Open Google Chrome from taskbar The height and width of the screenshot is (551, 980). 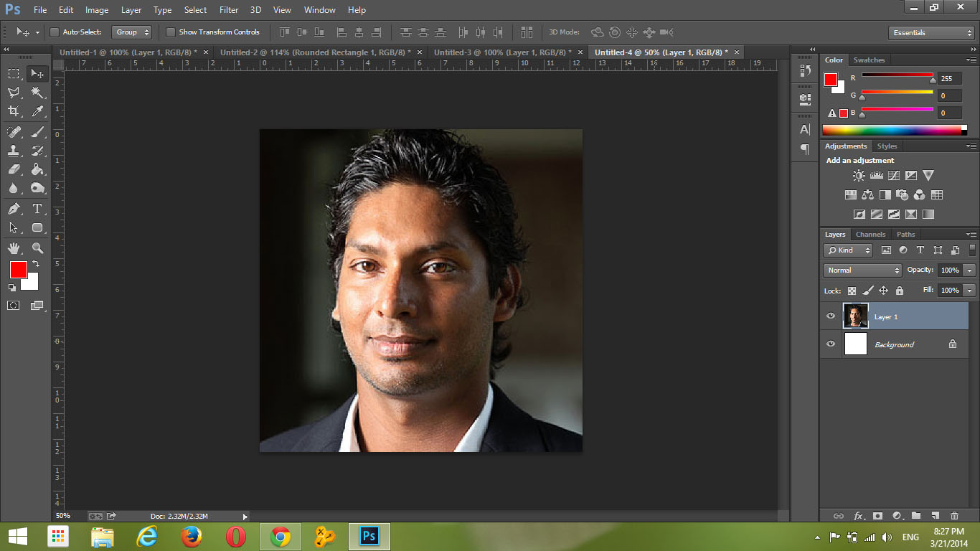tap(280, 537)
